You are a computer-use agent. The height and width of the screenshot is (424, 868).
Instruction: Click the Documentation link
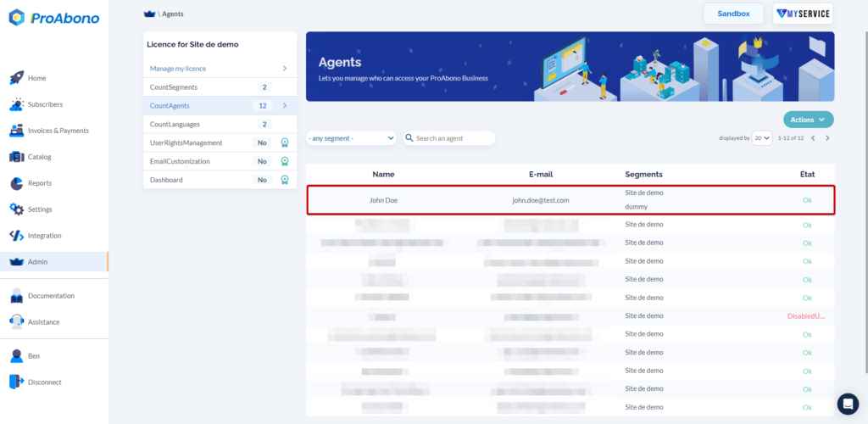(51, 296)
